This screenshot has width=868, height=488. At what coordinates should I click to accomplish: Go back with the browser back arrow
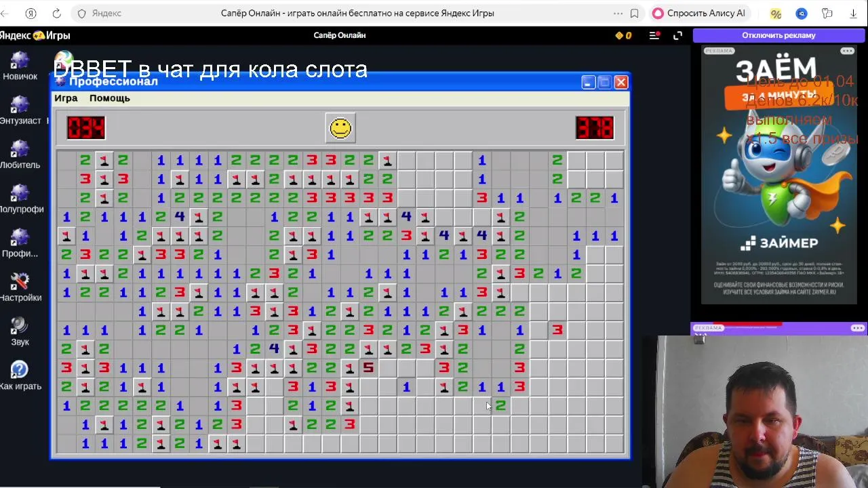[5, 14]
